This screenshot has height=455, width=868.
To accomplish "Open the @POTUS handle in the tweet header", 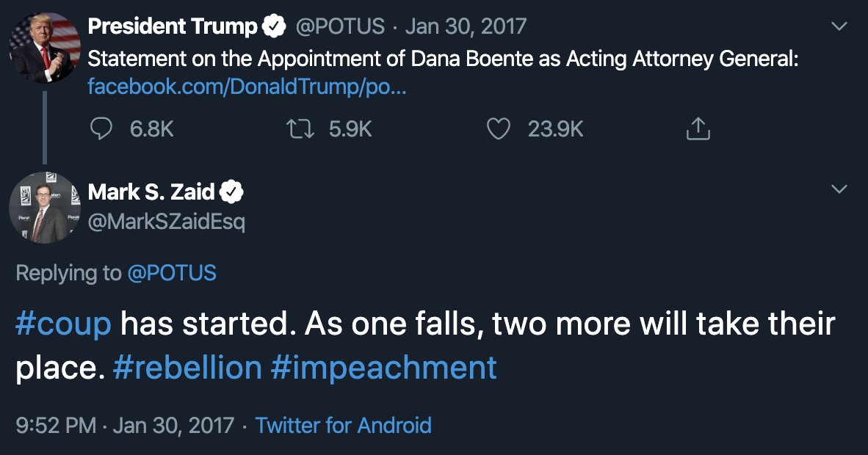I will click(340, 27).
